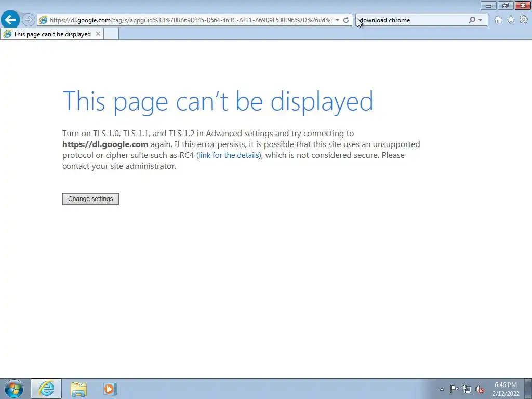Open Action Center flag icon
532x399 pixels.
[454, 389]
